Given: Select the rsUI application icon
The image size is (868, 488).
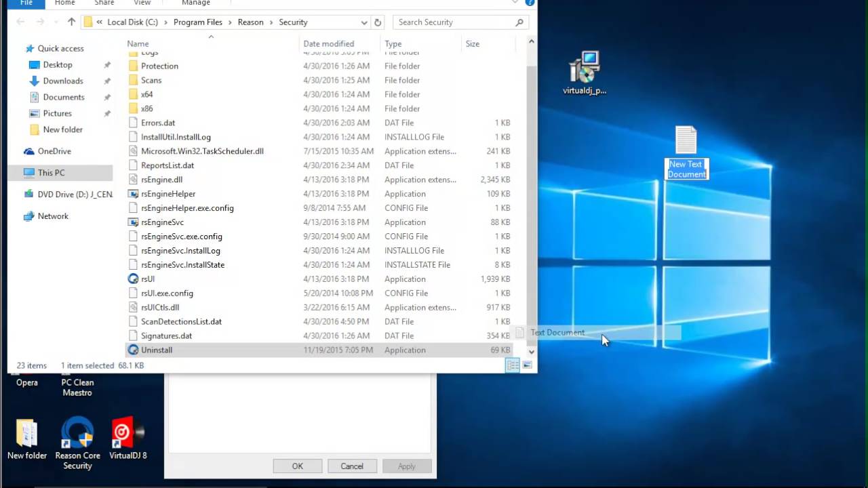Looking at the screenshot, I should (x=133, y=279).
